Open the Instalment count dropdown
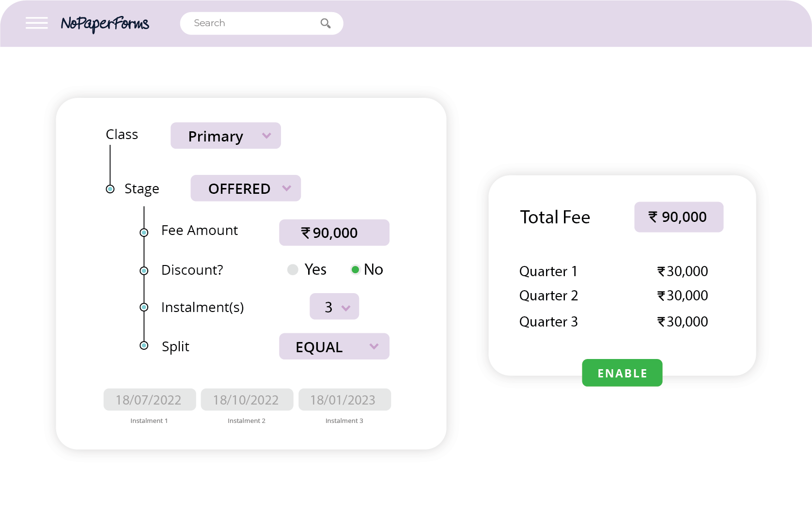The width and height of the screenshot is (812, 515). 334,307
